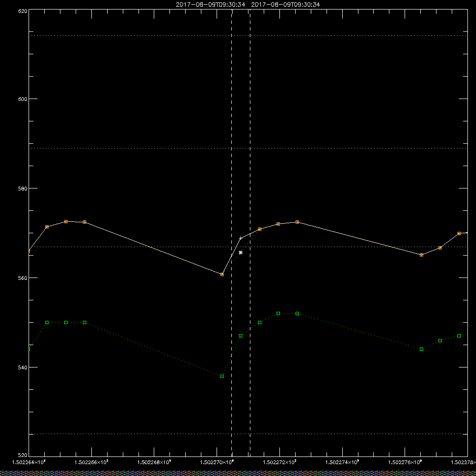Select the lowest green square data point

(x=222, y=377)
